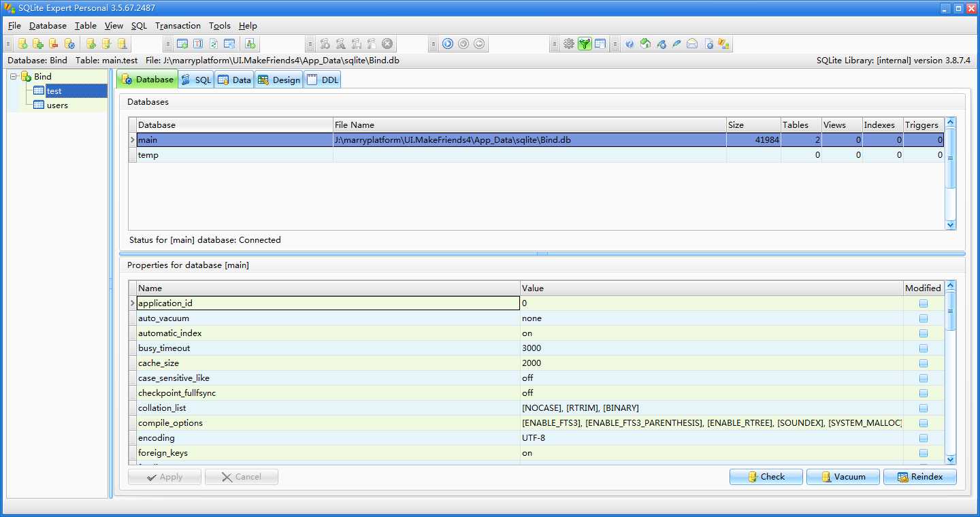Tick Modified checkbox for auto_vacuum
Image resolution: width=980 pixels, height=517 pixels.
pos(924,318)
